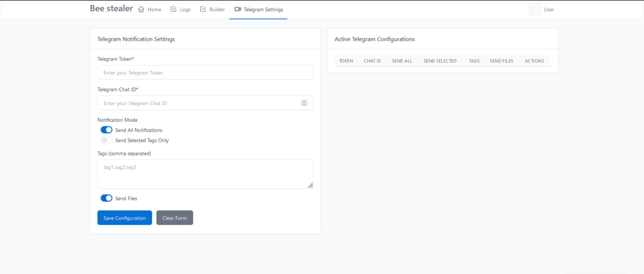Click the Active Telegram Configurations heading
Screen dimensions: 644x274
(375, 39)
